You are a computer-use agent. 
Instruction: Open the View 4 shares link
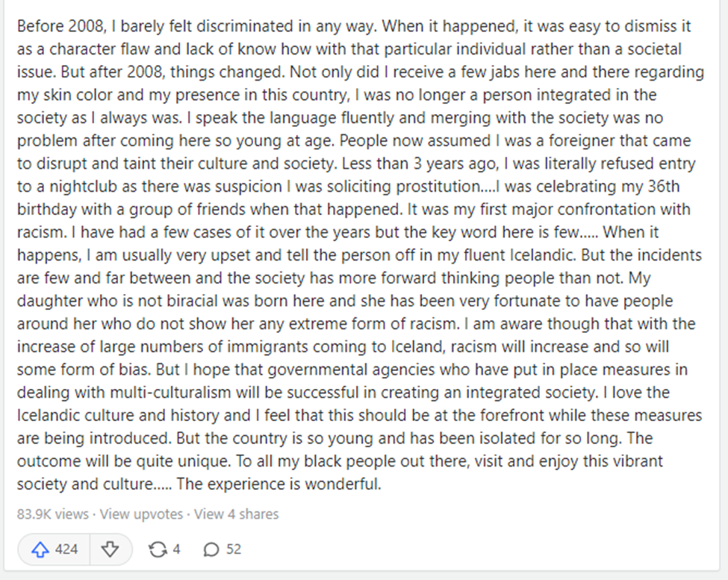237,514
